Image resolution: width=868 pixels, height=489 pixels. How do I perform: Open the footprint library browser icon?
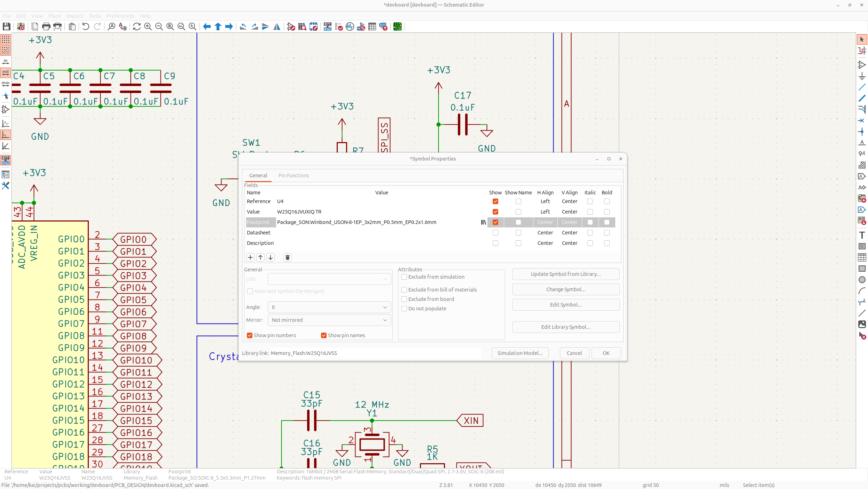(x=483, y=222)
